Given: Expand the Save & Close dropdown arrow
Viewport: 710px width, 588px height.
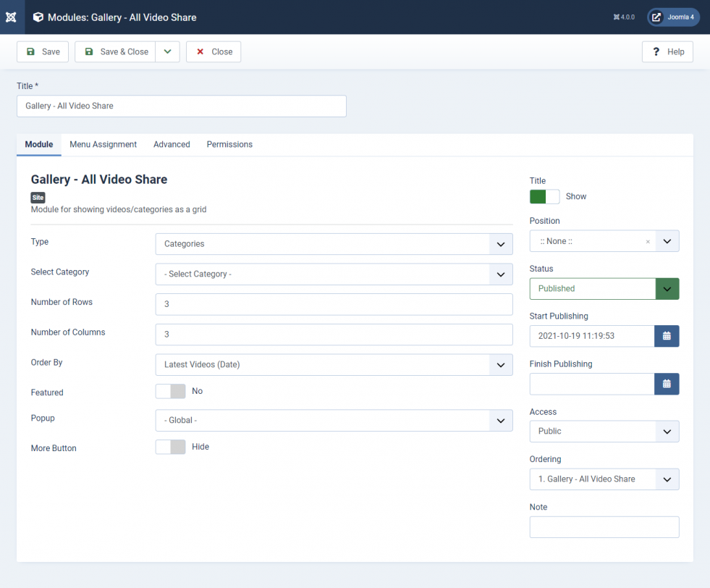Looking at the screenshot, I should click(167, 51).
